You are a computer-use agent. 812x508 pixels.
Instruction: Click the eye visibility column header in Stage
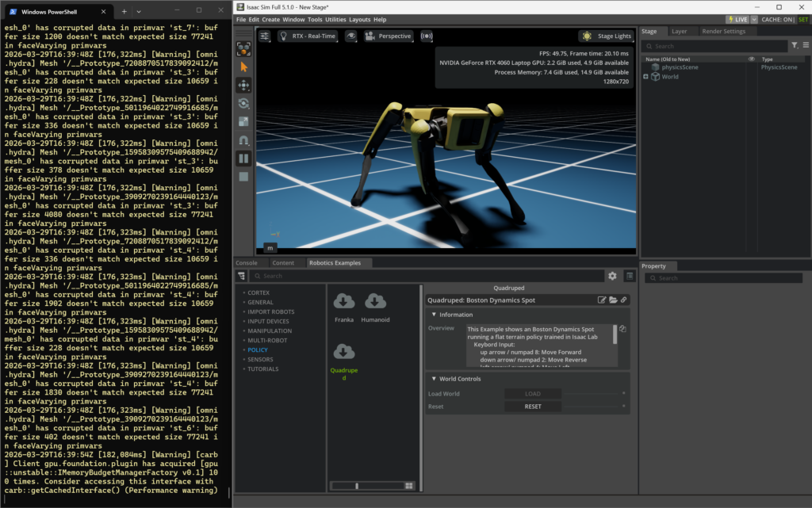pos(752,59)
